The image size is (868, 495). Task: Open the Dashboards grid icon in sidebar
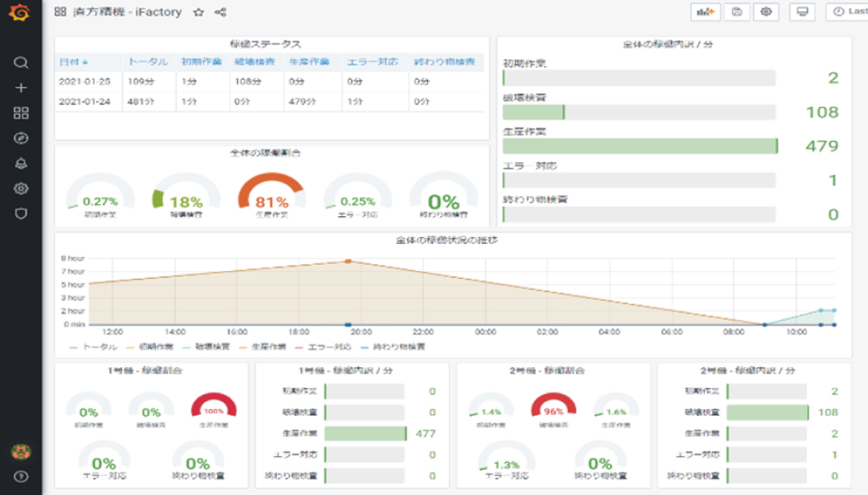coord(21,113)
